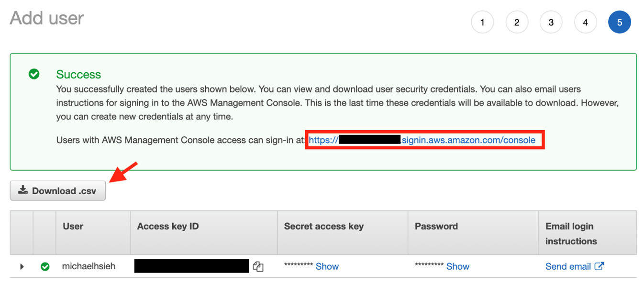Click the green Success checkmark icon
This screenshot has height=284, width=644.
(x=34, y=74)
